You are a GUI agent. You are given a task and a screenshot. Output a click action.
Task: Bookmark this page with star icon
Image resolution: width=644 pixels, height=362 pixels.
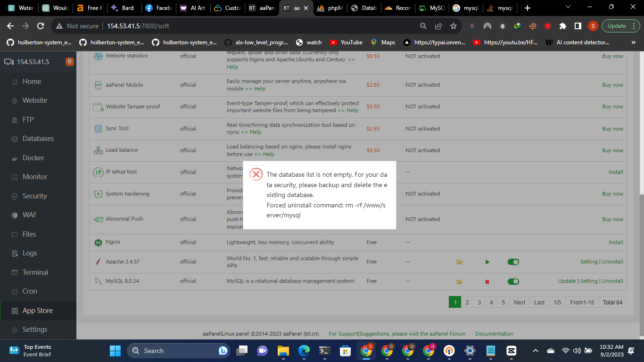tap(454, 26)
